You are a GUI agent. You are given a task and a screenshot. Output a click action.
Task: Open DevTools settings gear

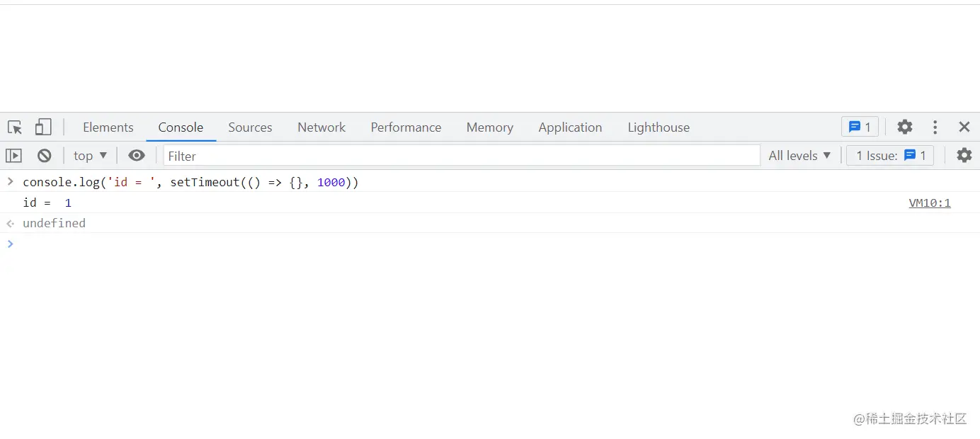point(905,127)
